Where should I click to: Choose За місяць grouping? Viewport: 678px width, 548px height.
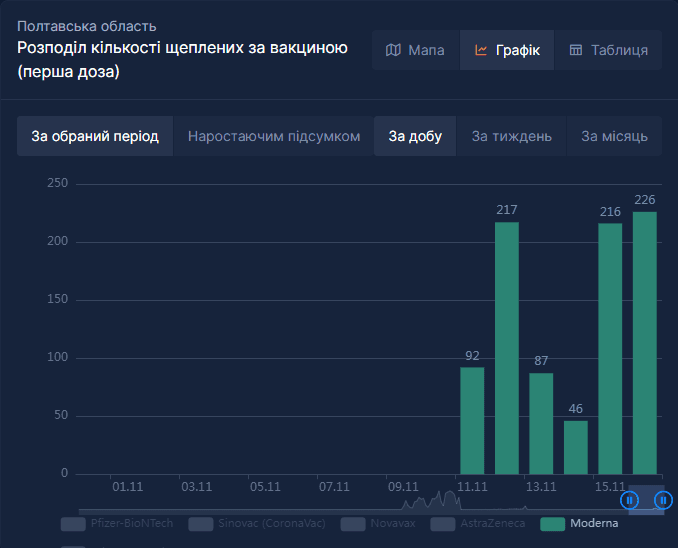click(x=614, y=136)
